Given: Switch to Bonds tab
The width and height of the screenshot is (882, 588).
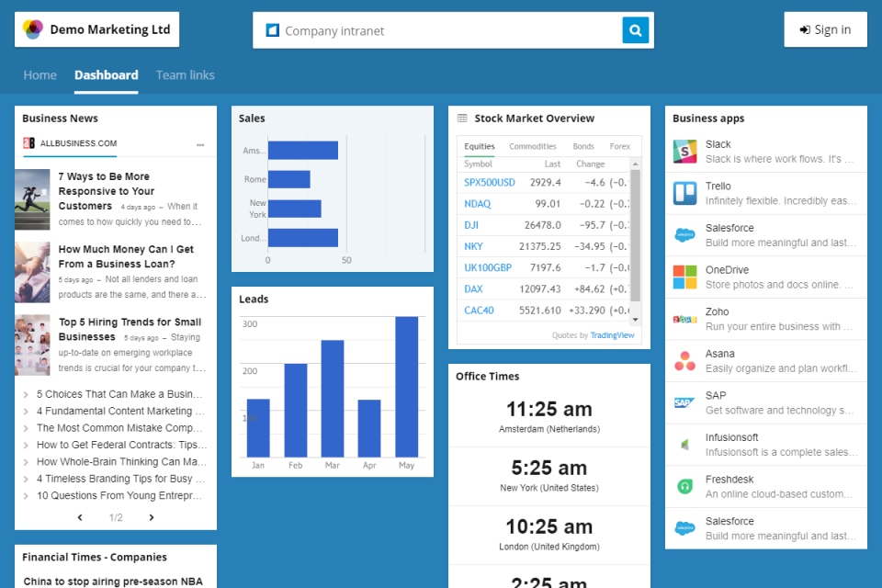Looking at the screenshot, I should pyautogui.click(x=583, y=146).
